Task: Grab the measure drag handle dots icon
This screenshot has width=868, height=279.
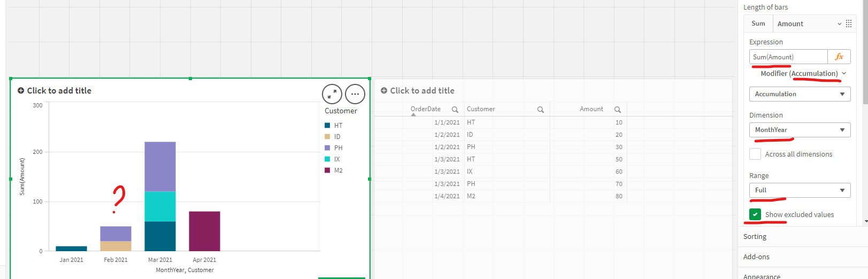Action: [849, 24]
